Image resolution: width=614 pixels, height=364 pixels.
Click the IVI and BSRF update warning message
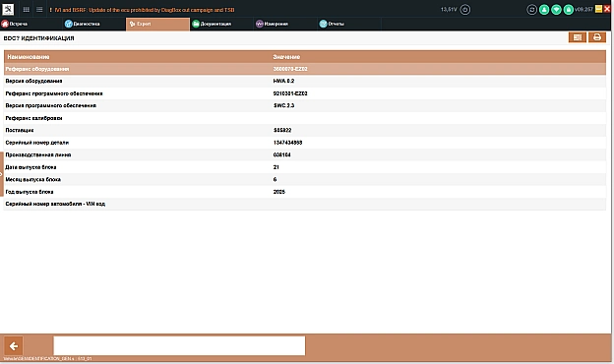point(142,10)
